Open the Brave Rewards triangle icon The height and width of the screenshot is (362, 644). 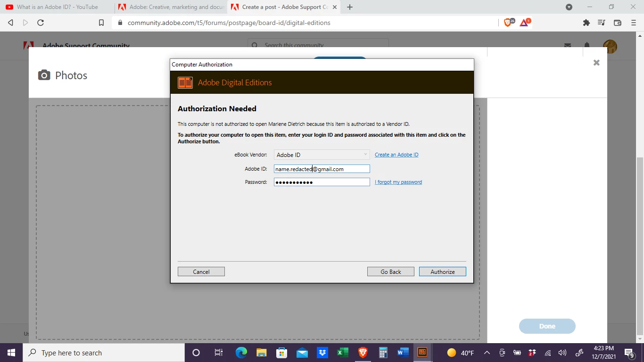[x=525, y=22]
